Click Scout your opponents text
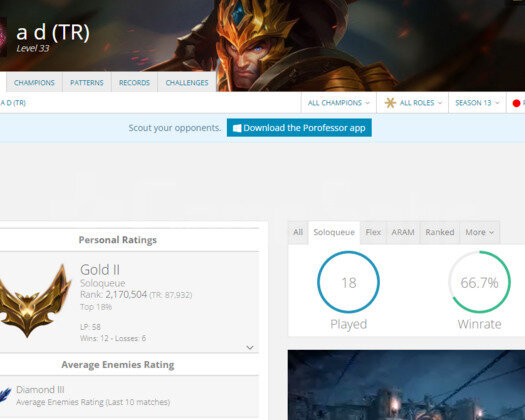 175,128
